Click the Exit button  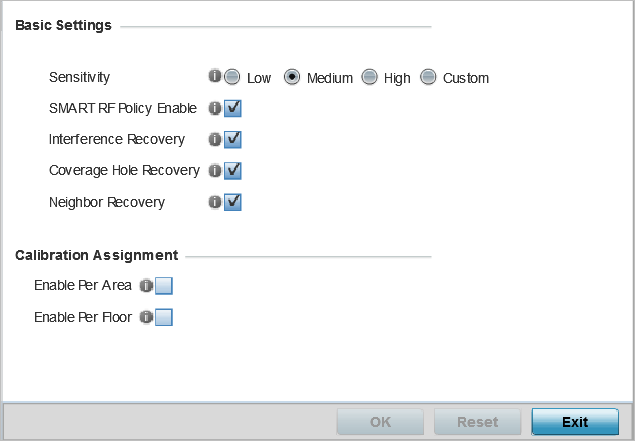click(575, 422)
